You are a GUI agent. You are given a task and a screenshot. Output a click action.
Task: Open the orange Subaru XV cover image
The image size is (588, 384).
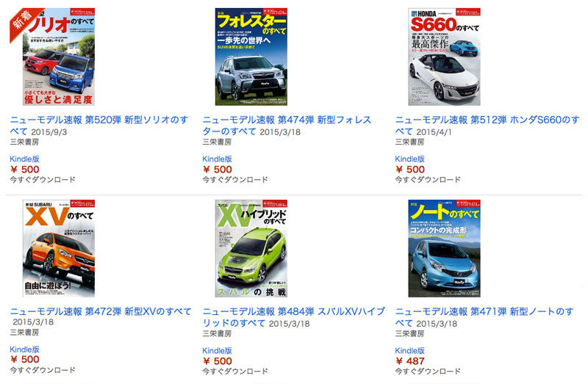pos(59,248)
